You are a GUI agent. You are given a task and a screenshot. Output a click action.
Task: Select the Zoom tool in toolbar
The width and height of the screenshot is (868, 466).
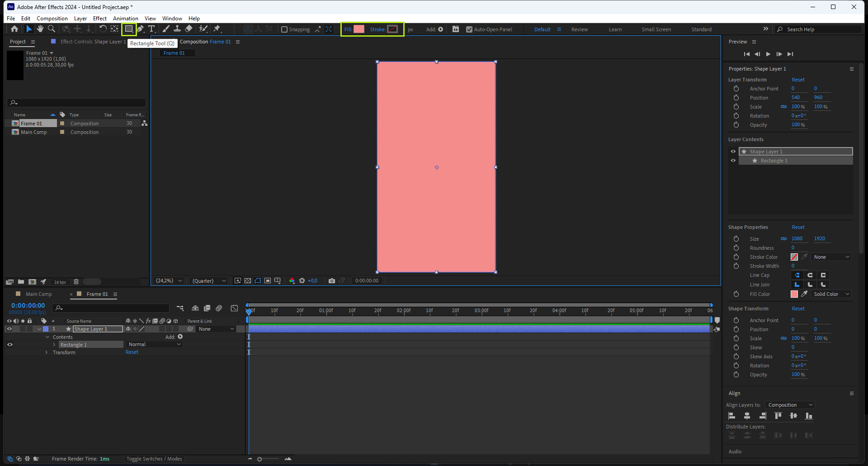coord(52,29)
